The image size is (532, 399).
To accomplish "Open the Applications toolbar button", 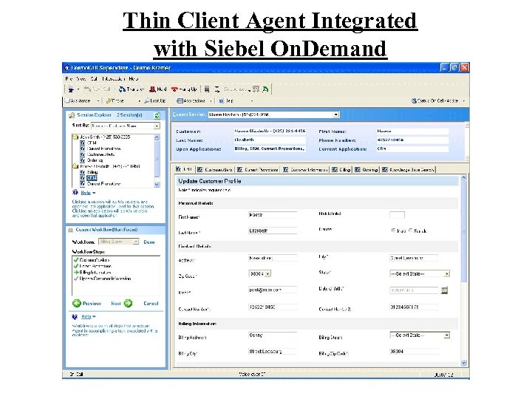I will pos(191,100).
